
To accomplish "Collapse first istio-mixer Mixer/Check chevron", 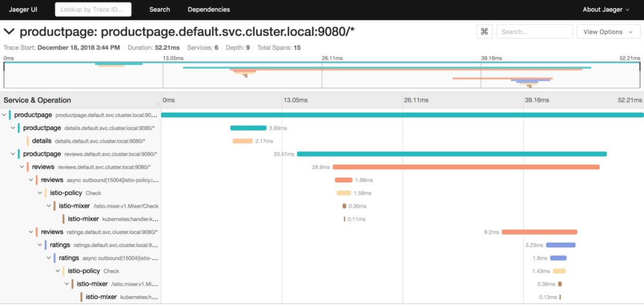I will [x=49, y=206].
